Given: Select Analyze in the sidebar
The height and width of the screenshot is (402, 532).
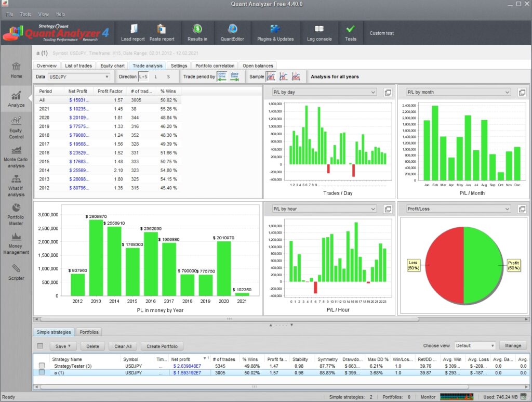Looking at the screenshot, I should coord(16,99).
